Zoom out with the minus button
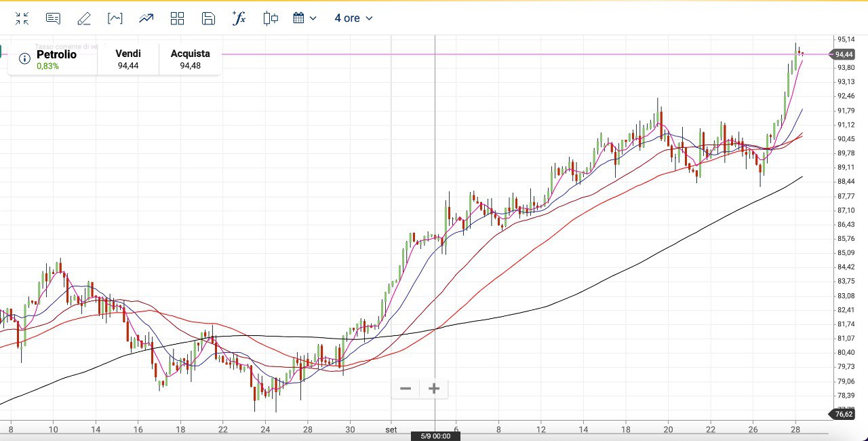 pyautogui.click(x=406, y=389)
